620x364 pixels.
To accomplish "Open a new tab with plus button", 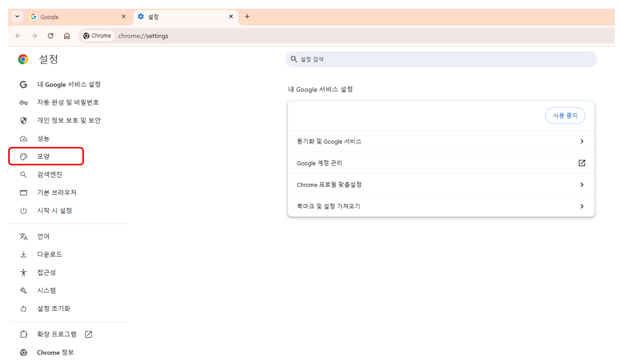I will click(247, 17).
